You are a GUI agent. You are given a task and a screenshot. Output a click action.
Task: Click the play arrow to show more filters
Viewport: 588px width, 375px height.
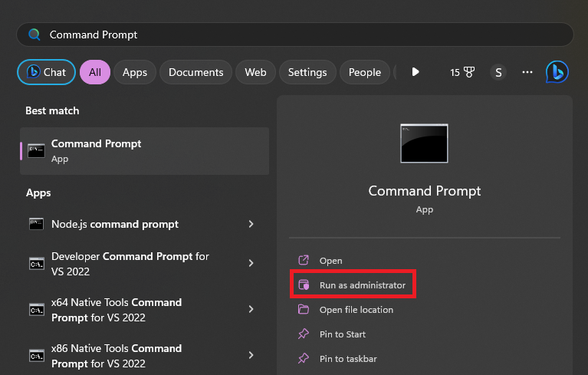[x=416, y=72]
